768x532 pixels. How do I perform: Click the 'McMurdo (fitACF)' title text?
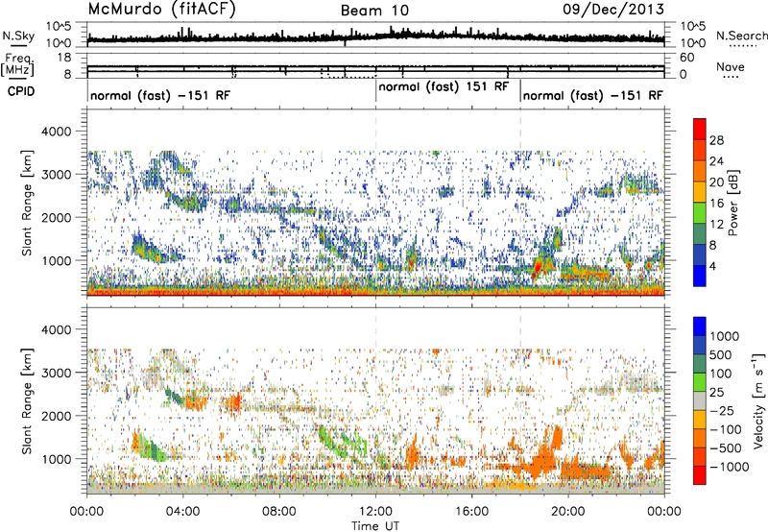pos(161,10)
